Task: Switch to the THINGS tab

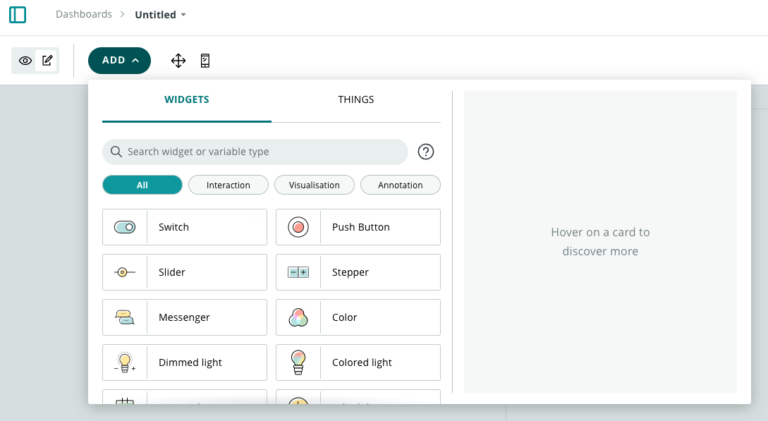Action: pos(356,100)
